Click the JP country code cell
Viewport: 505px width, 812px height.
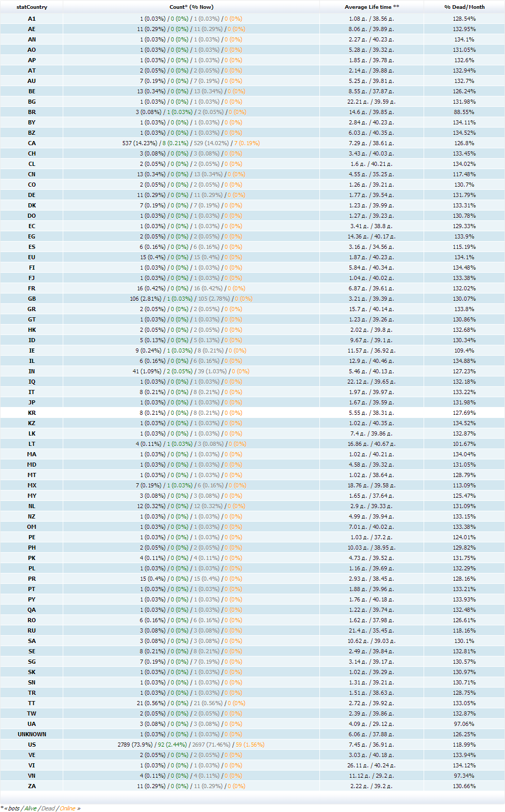tap(32, 402)
